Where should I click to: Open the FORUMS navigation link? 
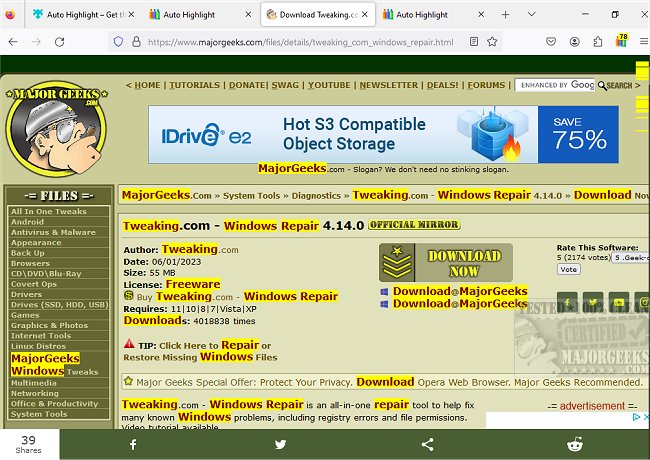click(486, 85)
